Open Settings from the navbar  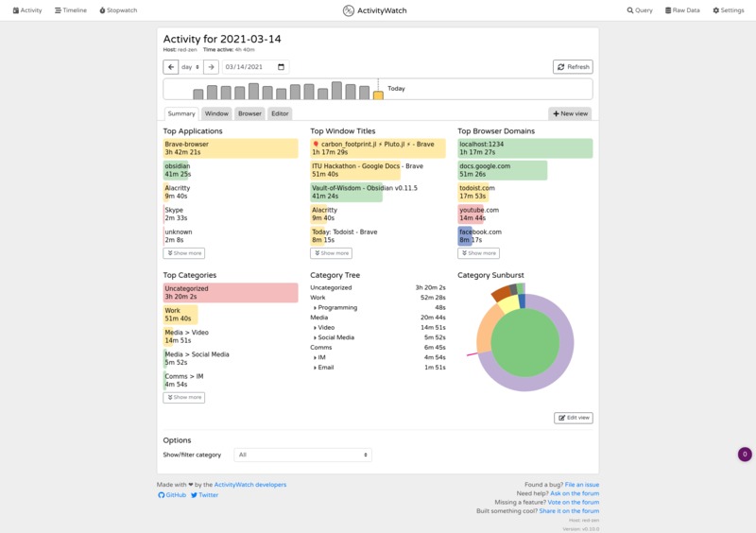point(728,10)
